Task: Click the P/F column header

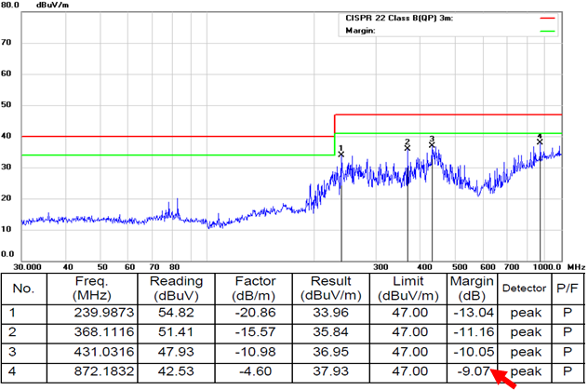Action: 568,289
